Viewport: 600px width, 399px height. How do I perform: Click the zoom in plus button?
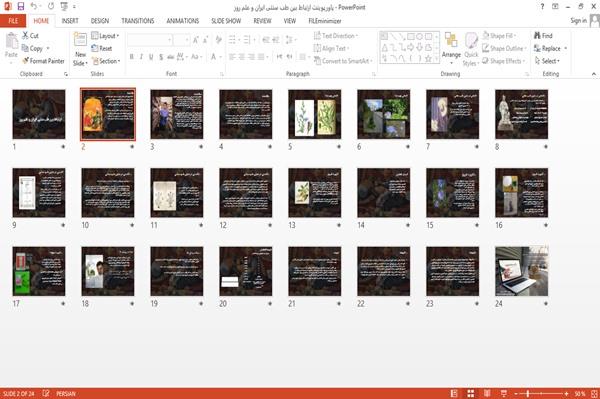coord(566,393)
